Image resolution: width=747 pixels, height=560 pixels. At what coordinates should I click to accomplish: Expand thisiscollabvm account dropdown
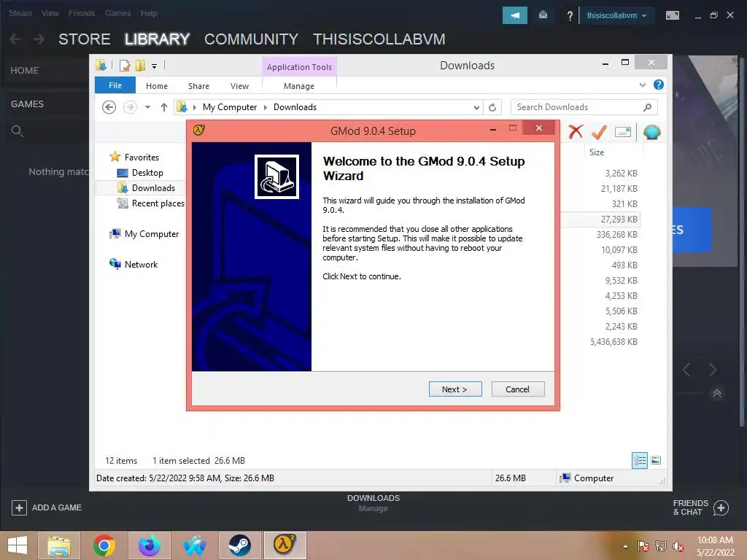616,15
